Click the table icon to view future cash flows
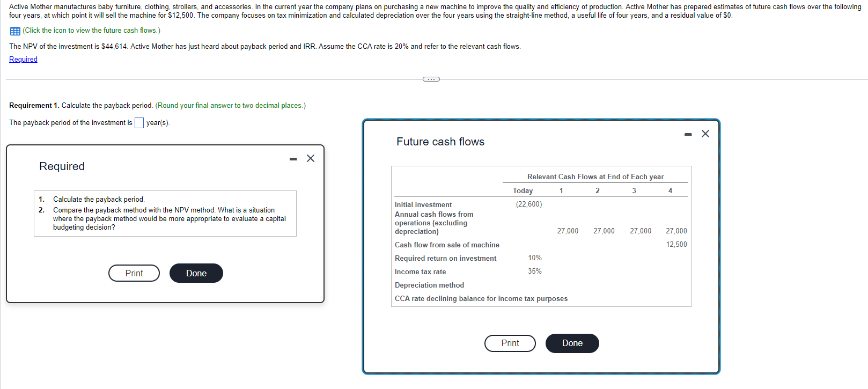868x389 pixels. tap(15, 31)
